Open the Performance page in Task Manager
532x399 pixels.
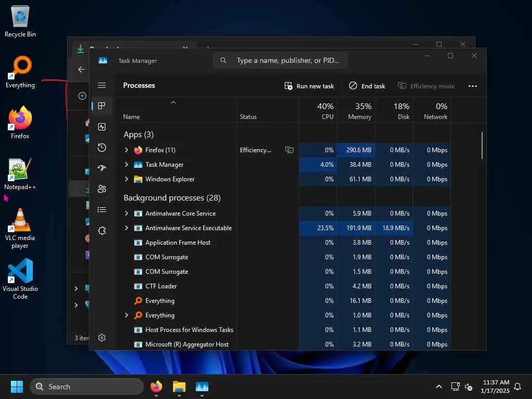coord(102,127)
